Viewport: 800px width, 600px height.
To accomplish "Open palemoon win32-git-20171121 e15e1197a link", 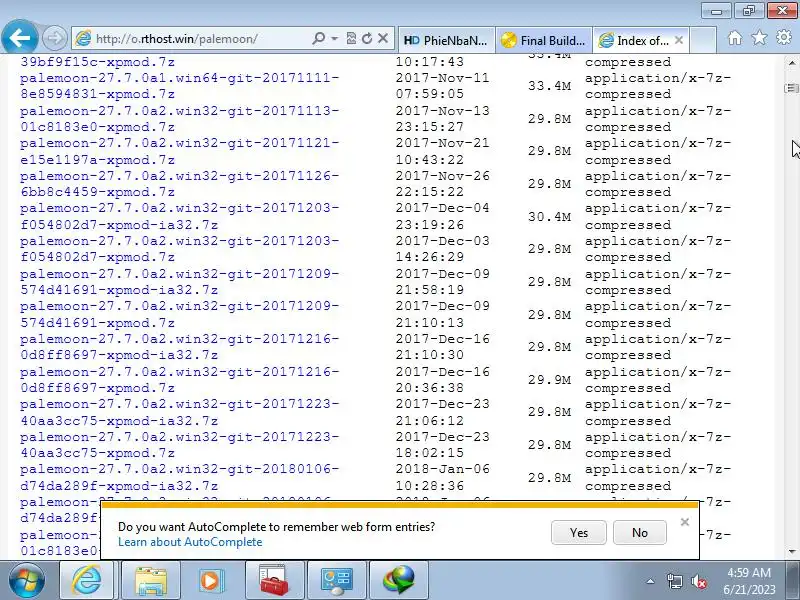I will click(x=180, y=152).
